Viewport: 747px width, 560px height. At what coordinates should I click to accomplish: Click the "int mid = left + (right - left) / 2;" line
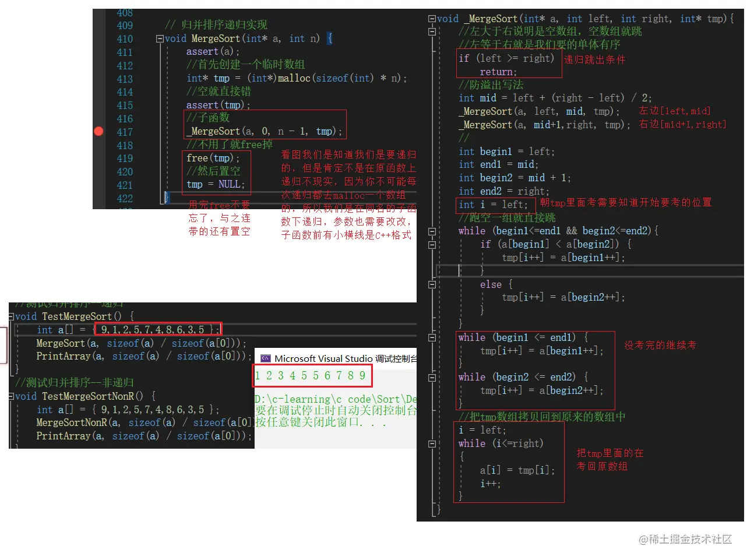tap(555, 98)
